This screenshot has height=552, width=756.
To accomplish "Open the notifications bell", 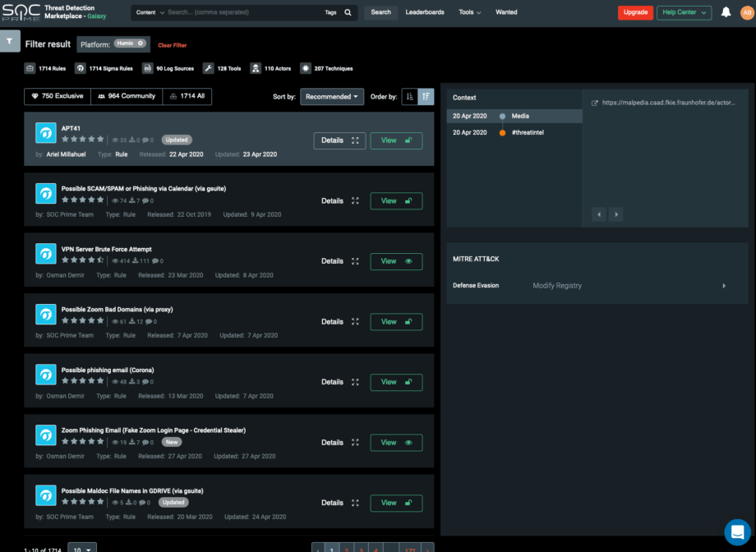I will [726, 12].
